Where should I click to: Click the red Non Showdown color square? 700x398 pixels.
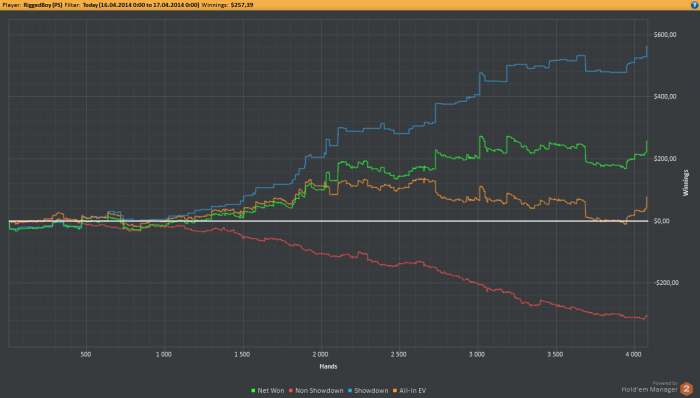tap(291, 391)
